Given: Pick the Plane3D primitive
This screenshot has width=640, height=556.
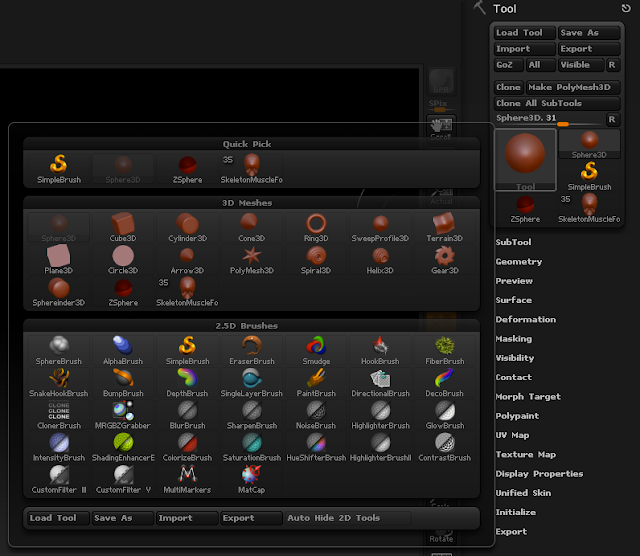Looking at the screenshot, I should [x=59, y=260].
